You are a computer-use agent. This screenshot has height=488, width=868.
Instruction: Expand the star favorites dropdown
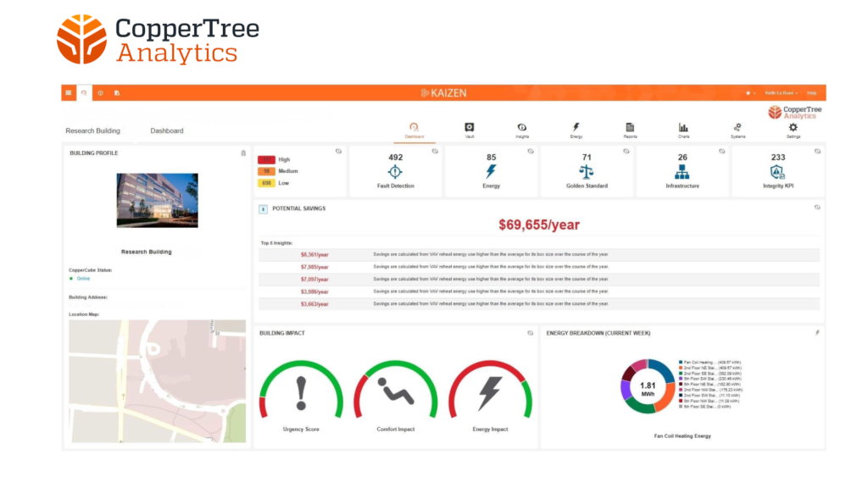[x=750, y=93]
